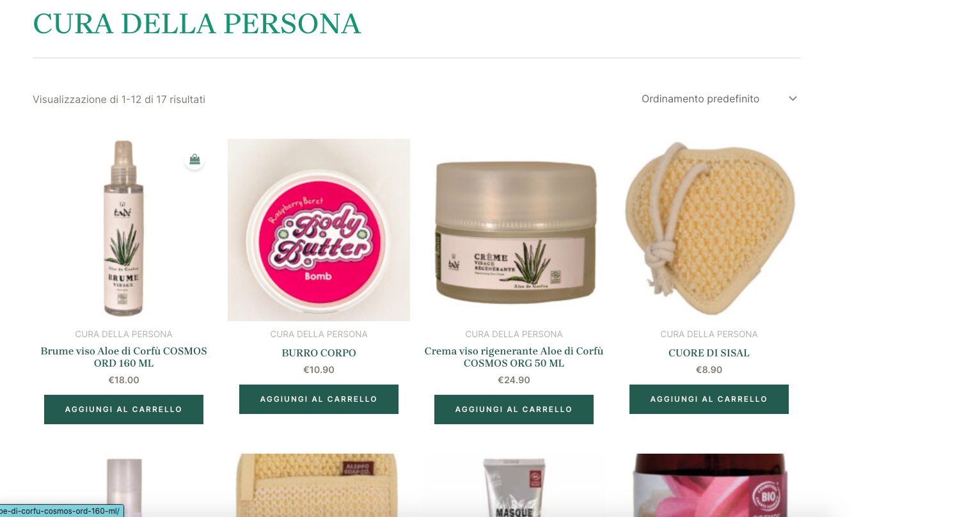Screen dimensions: 980x517
Task: Expand sorting options via the chevron arrow
Action: point(793,99)
